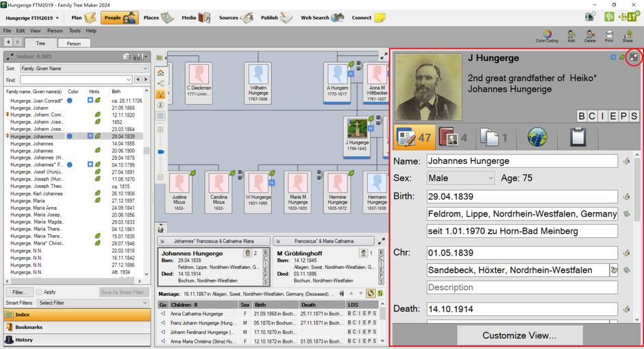Click the zoom-in plus icon in tree
The width and height of the screenshot is (644, 349).
(x=160, y=130)
